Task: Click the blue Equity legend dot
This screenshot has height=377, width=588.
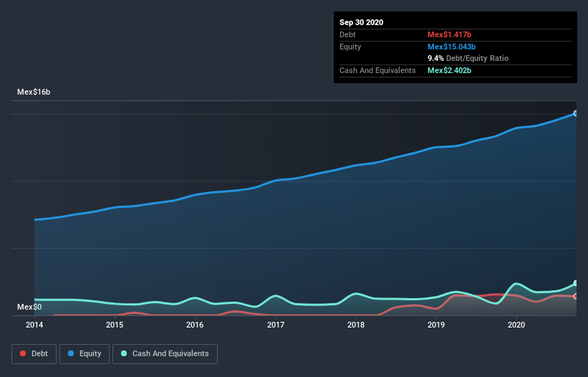Action: click(x=71, y=353)
